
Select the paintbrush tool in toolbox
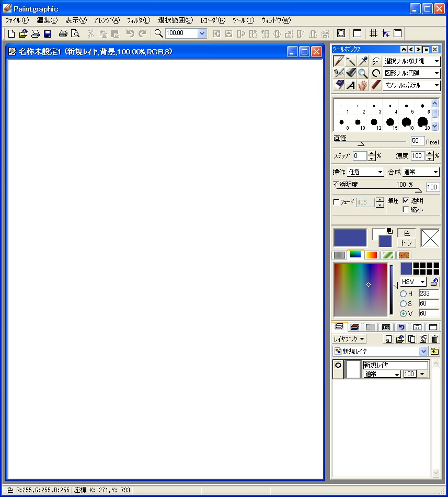(x=338, y=61)
